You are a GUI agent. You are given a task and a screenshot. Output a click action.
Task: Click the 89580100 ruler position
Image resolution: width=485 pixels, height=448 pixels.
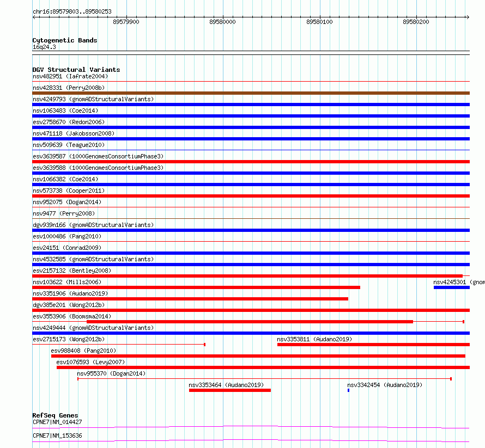(319, 22)
